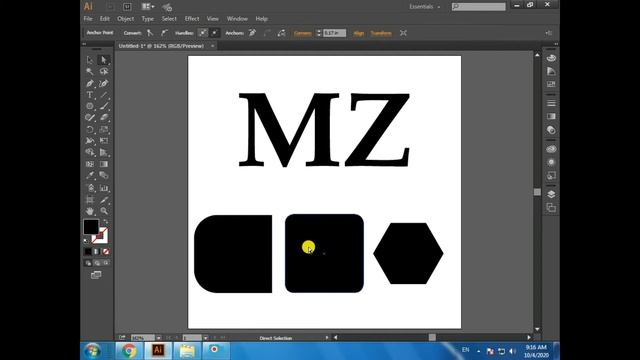Select the Hand tool
Viewport: 640px width, 360px height.
coord(90,211)
